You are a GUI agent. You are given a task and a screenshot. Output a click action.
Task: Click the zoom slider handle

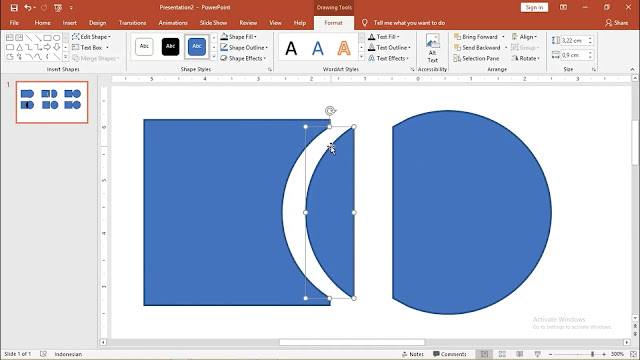pyautogui.click(x=592, y=354)
